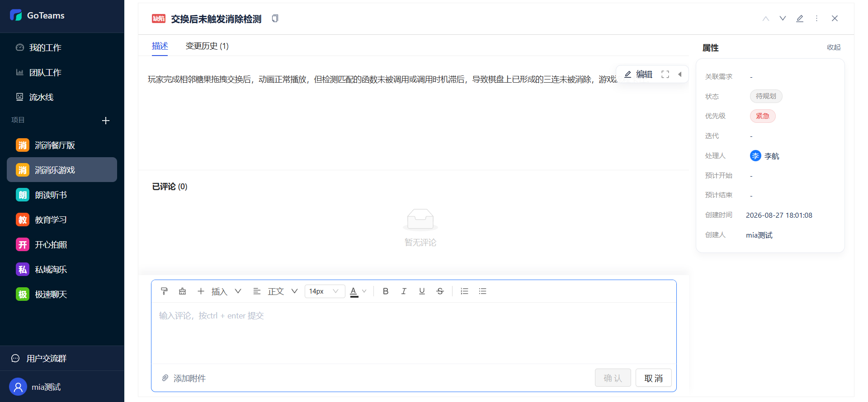868x402 pixels.
Task: Apply bold formatting in comment editor
Action: (386, 291)
